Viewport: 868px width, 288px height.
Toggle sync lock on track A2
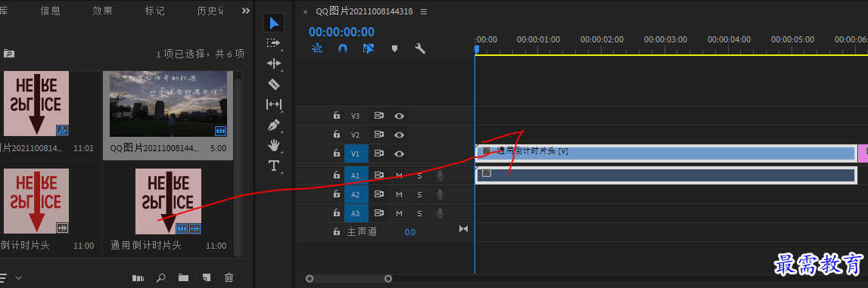click(379, 194)
